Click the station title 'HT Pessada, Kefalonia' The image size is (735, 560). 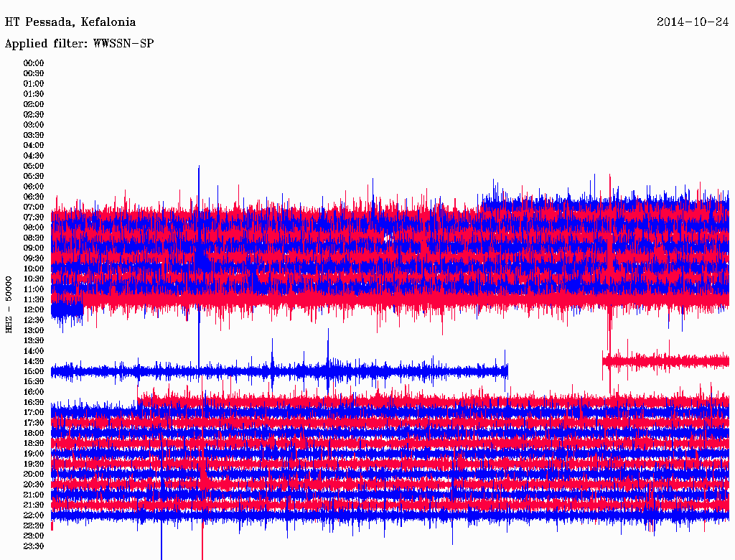70,22
